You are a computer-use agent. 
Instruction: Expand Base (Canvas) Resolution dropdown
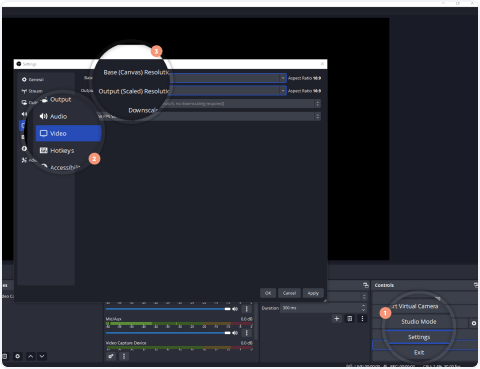click(x=228, y=78)
